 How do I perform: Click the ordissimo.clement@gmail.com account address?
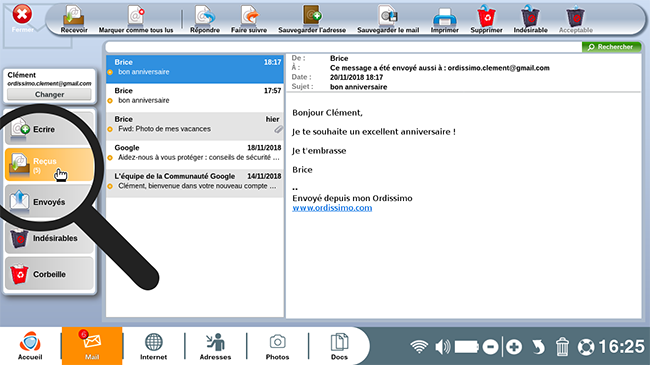pos(49,83)
